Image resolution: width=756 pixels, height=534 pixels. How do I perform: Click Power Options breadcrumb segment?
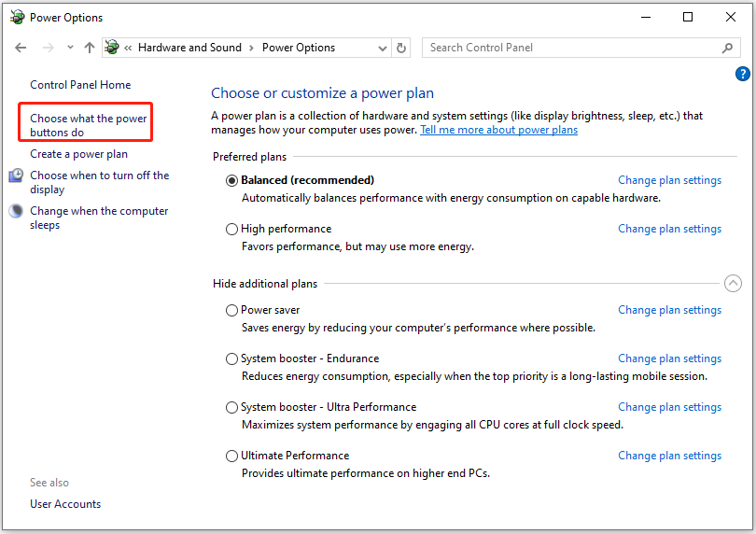coord(299,48)
